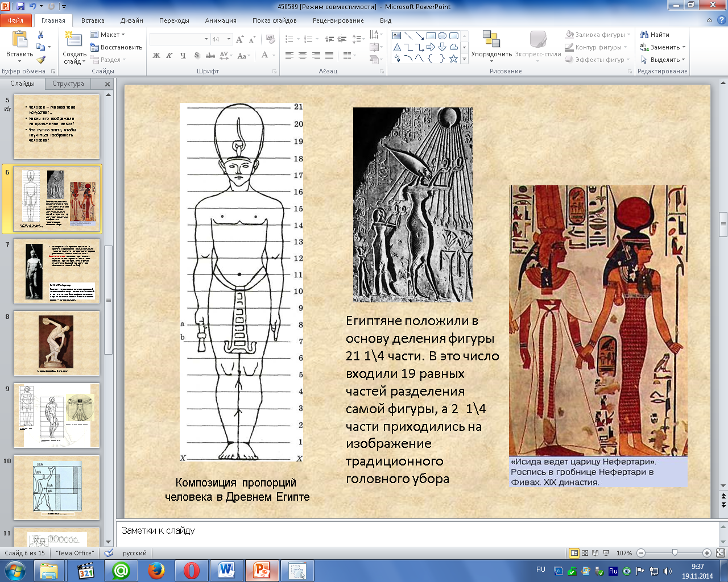Switch to the Анимация ribbon tab

(221, 20)
